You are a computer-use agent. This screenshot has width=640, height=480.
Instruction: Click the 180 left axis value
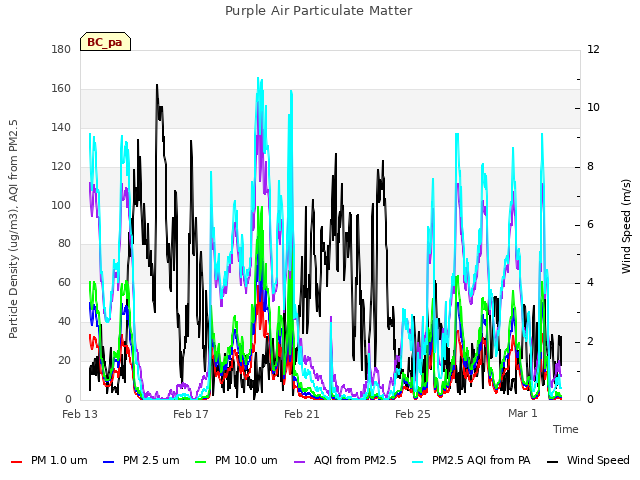(61, 50)
